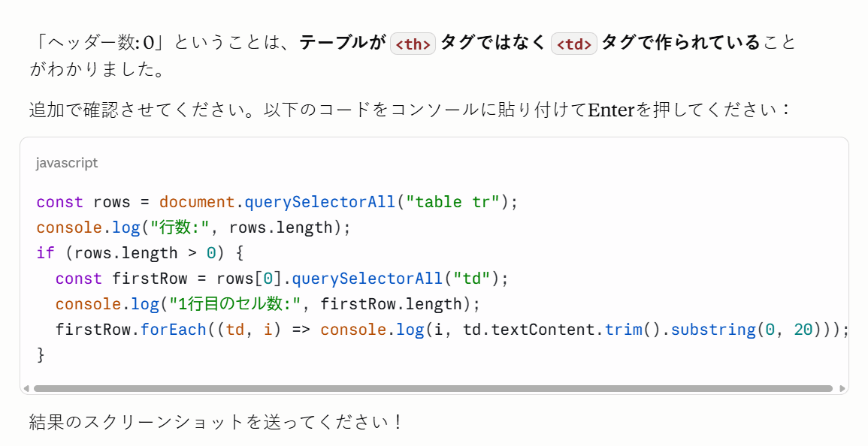Click the text "結果のスクリーンショットを送ってください！"
This screenshot has width=868, height=446.
coord(216,422)
